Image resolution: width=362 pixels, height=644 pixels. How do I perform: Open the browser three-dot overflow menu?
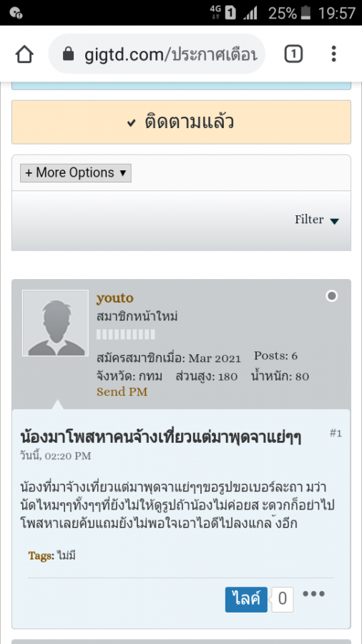(x=333, y=54)
